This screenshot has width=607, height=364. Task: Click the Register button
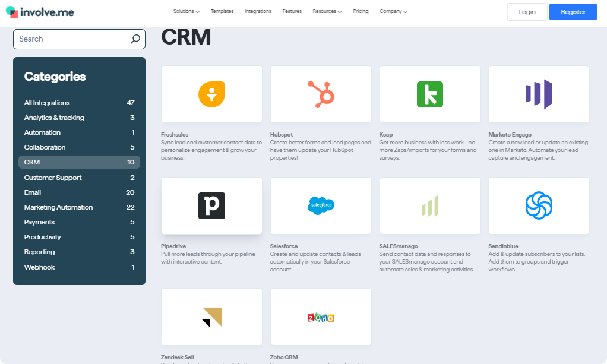pyautogui.click(x=573, y=12)
